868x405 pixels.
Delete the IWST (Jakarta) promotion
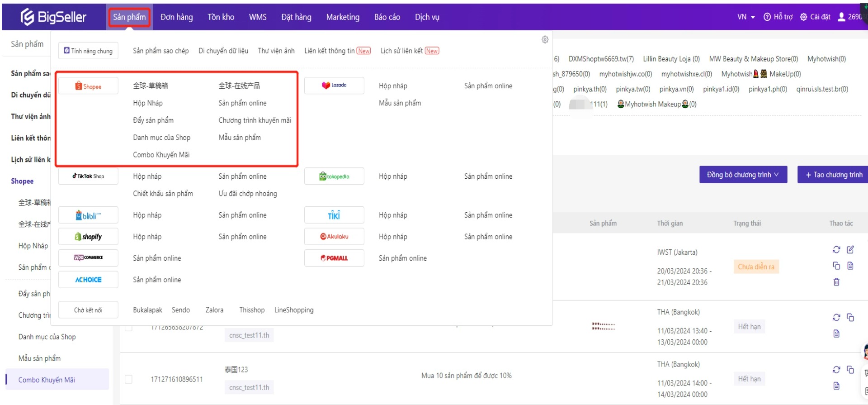[x=836, y=282]
